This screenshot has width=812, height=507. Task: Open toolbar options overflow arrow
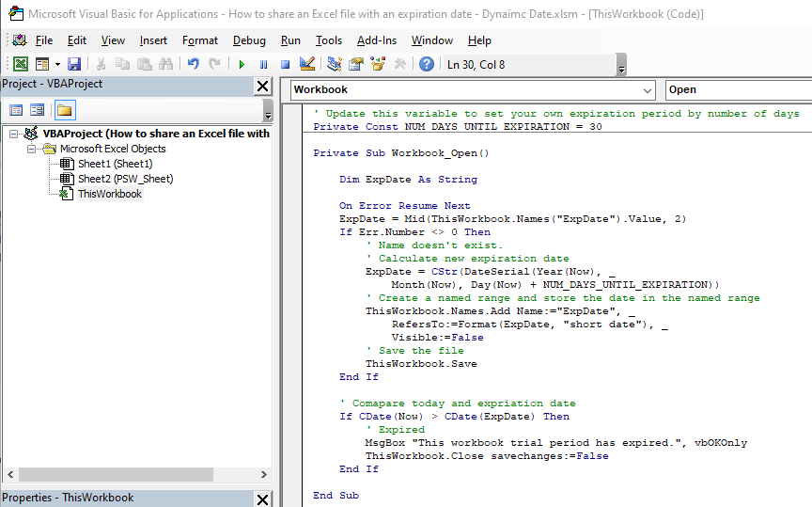point(621,65)
